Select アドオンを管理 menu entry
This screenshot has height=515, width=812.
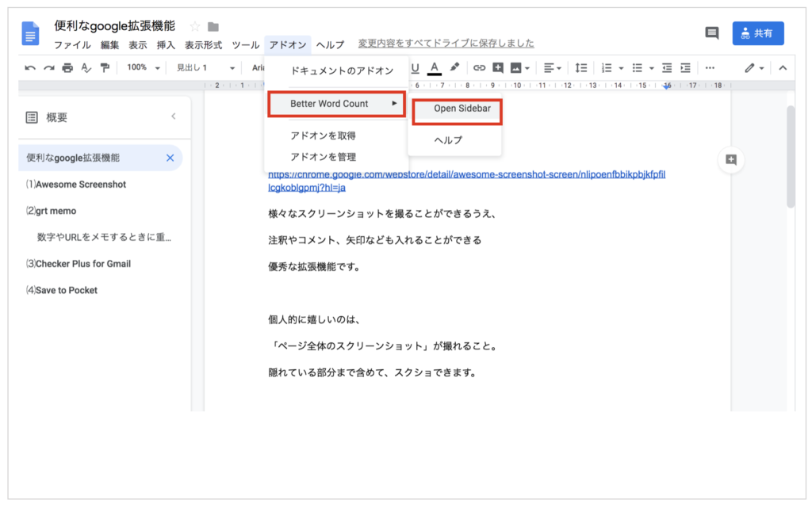tap(336, 157)
